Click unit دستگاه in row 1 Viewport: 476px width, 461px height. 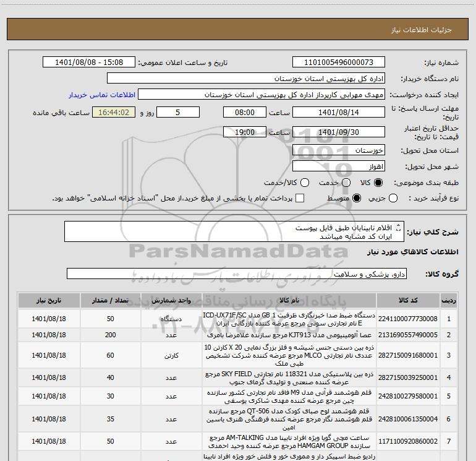pyautogui.click(x=171, y=319)
